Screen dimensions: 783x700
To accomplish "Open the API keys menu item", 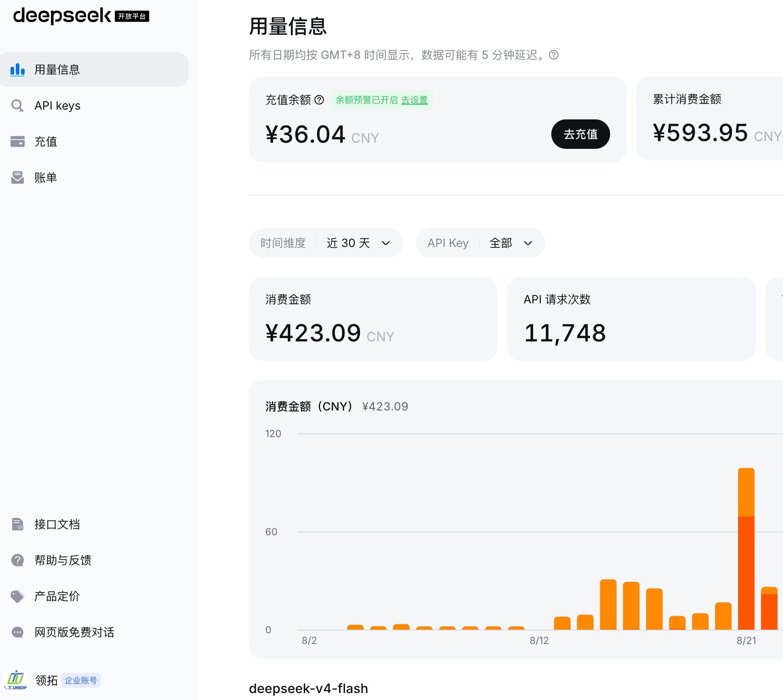I will (x=94, y=105).
